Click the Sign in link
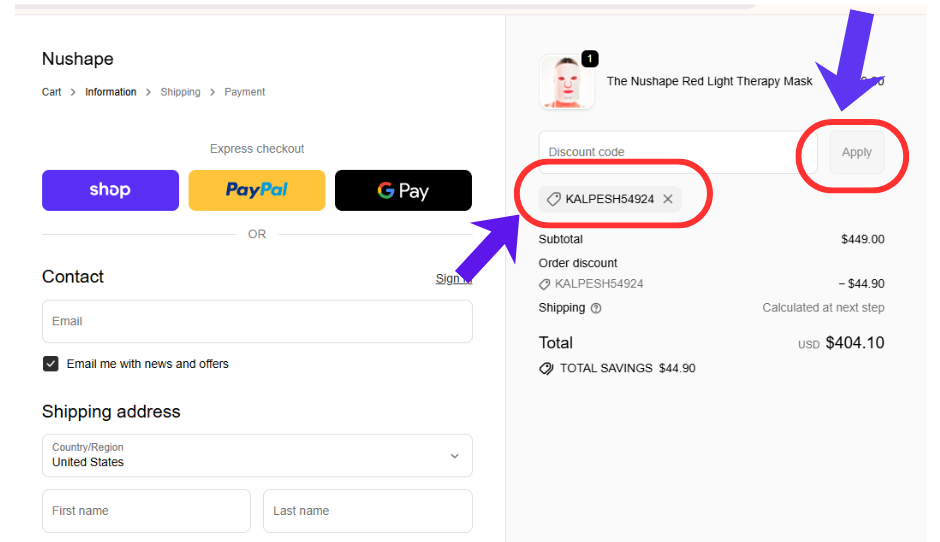 pyautogui.click(x=452, y=278)
